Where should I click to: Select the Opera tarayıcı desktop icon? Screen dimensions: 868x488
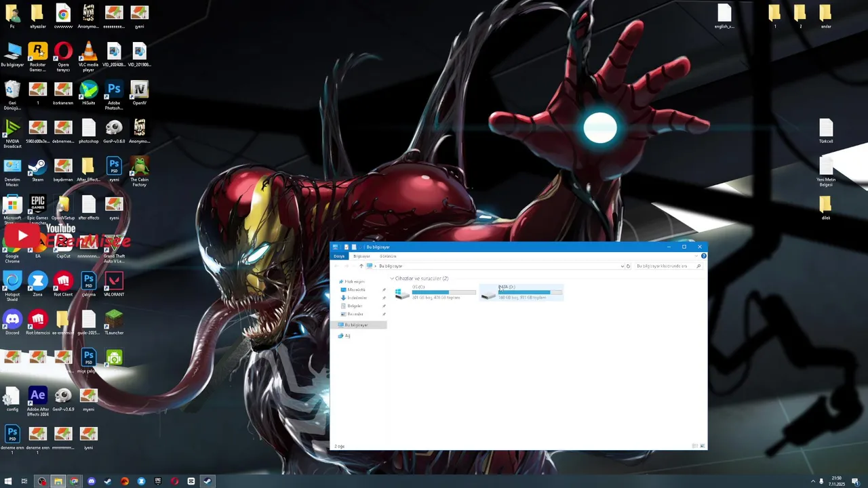pyautogui.click(x=63, y=57)
